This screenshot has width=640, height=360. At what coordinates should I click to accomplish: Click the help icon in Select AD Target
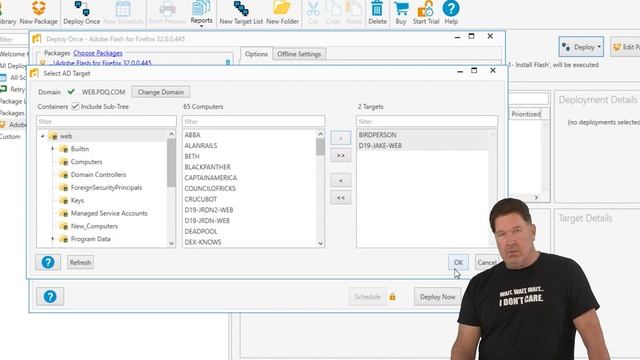click(x=48, y=262)
